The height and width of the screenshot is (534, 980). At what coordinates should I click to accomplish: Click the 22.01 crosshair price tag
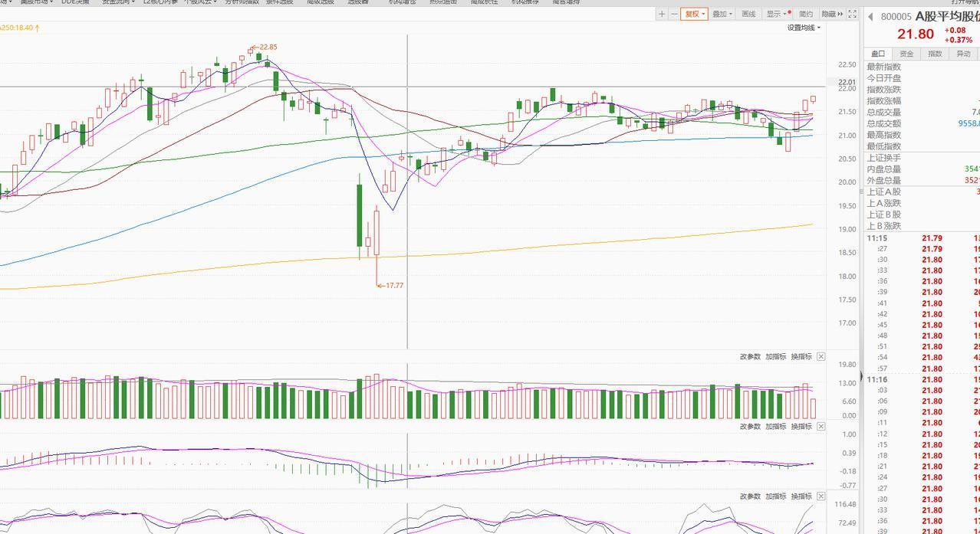(x=847, y=82)
